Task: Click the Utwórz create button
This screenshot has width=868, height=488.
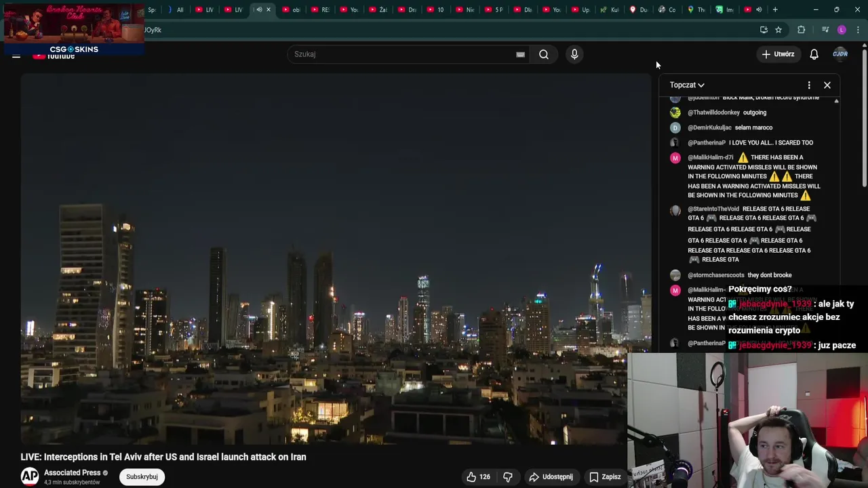Action: coord(778,54)
